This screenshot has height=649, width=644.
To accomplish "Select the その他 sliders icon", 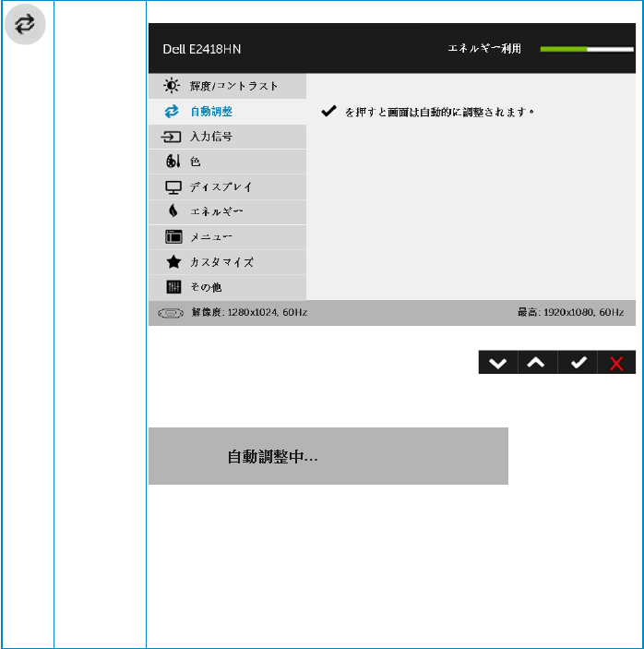I will pyautogui.click(x=173, y=287).
